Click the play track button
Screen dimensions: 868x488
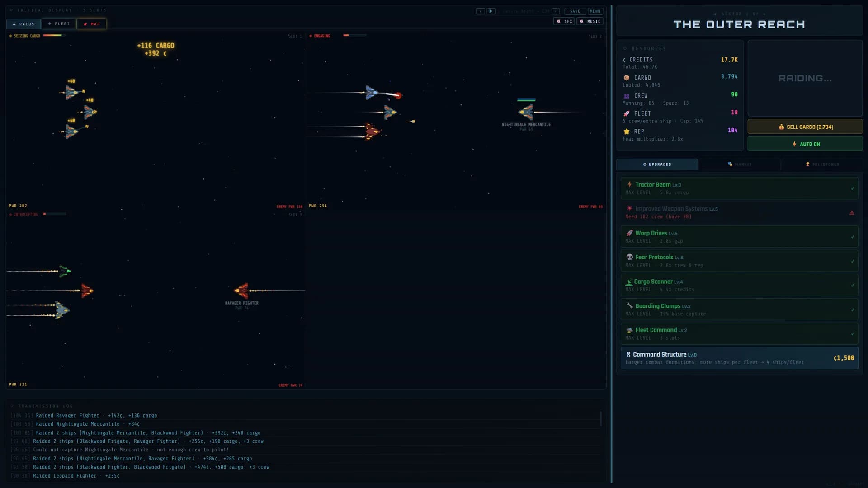(491, 11)
